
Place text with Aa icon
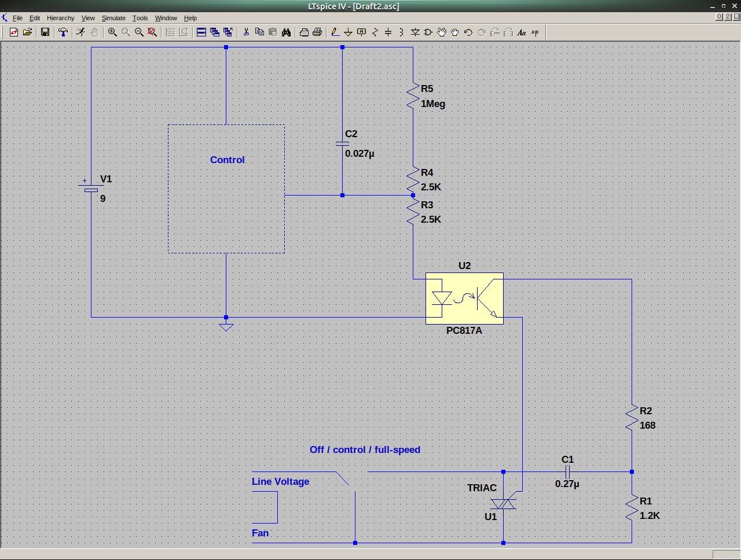(x=522, y=32)
